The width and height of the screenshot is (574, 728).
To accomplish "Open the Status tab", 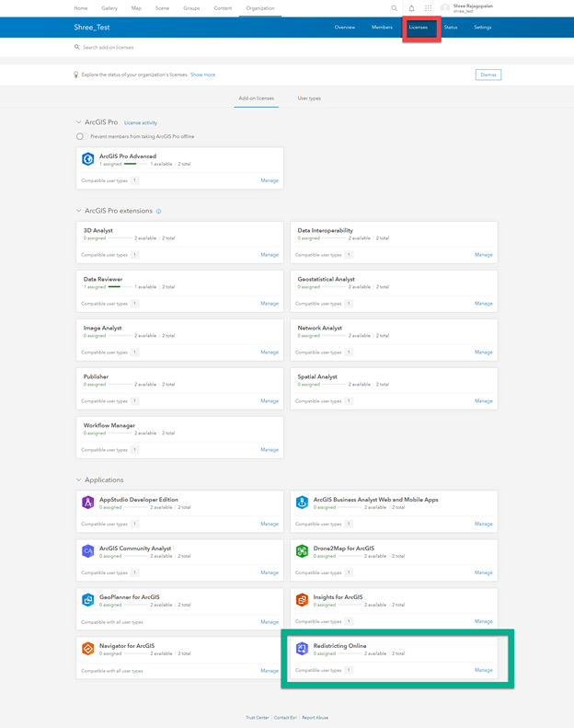I will point(451,28).
